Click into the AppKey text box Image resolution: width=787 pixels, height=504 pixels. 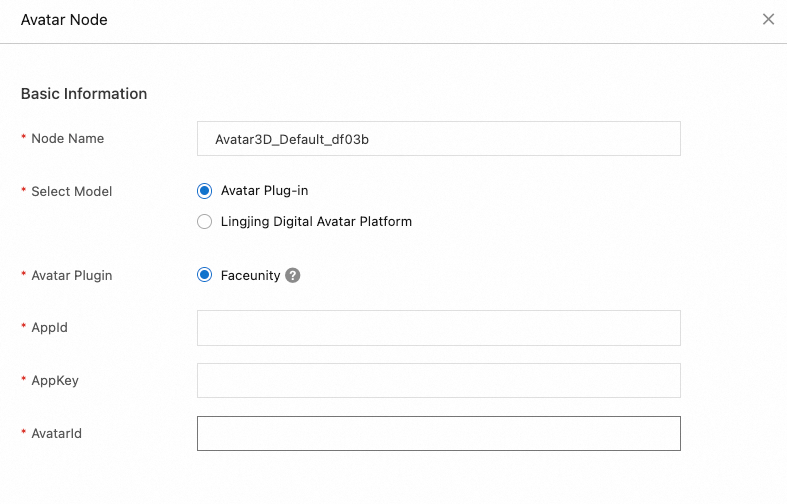tap(438, 380)
